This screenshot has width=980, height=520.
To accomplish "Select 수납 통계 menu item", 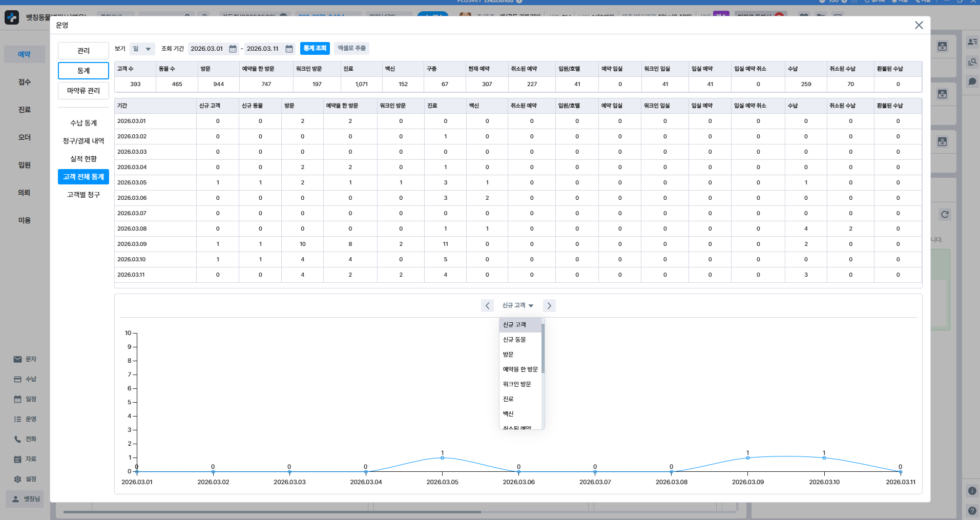I will click(x=84, y=123).
